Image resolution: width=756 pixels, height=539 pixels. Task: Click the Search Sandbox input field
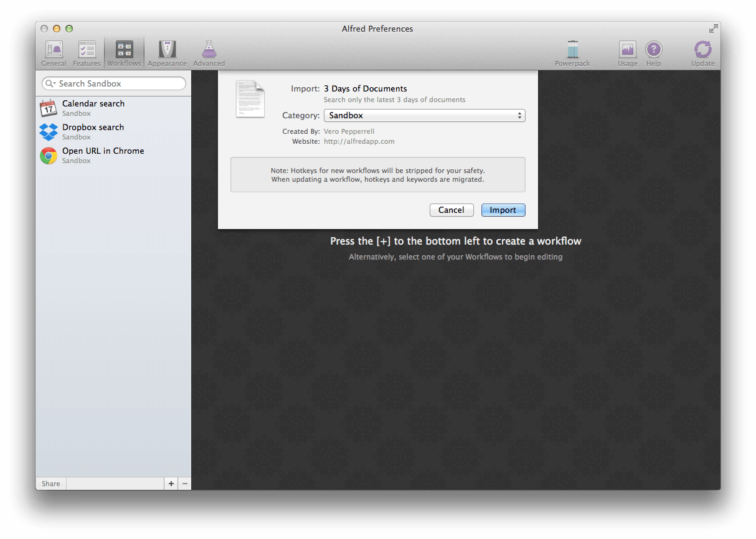[x=112, y=83]
